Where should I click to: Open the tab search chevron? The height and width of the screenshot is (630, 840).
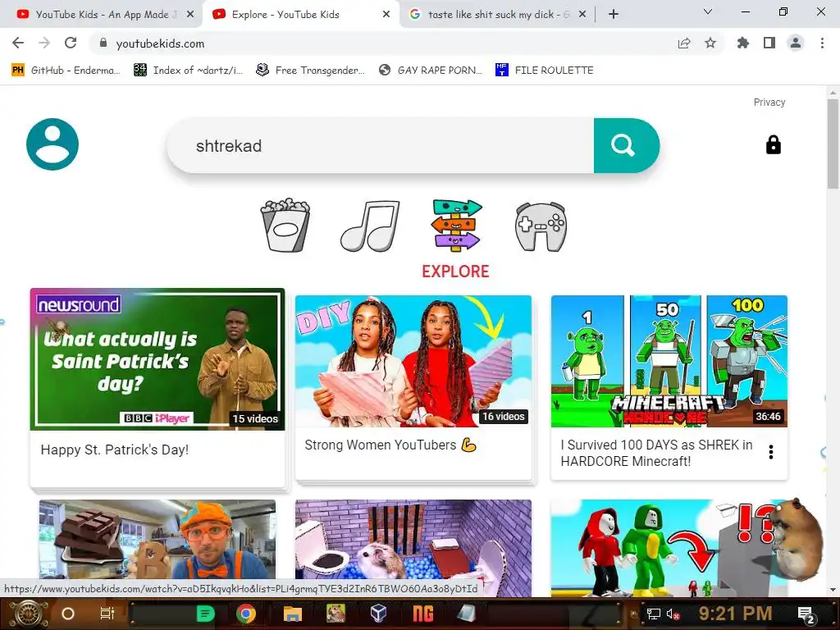click(708, 11)
